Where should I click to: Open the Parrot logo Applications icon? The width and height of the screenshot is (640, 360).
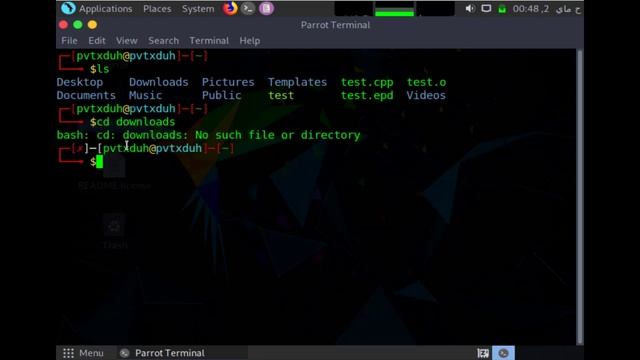(68, 8)
